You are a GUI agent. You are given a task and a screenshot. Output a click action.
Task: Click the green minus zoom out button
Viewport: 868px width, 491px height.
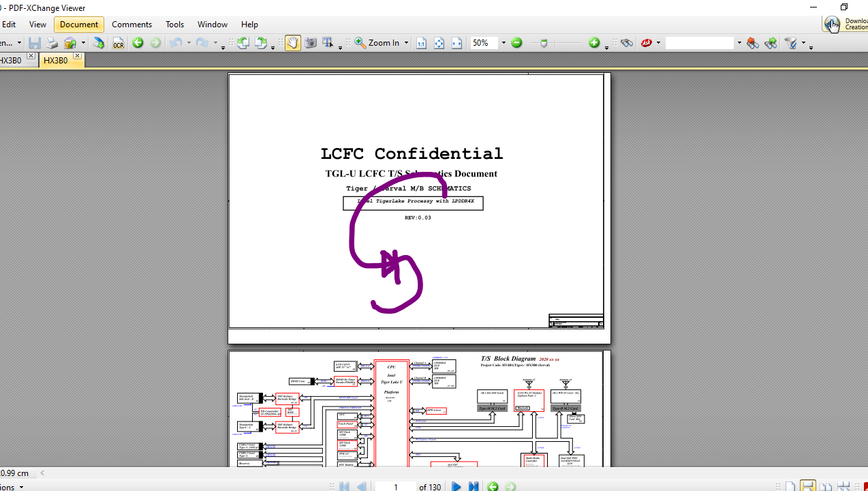[516, 43]
